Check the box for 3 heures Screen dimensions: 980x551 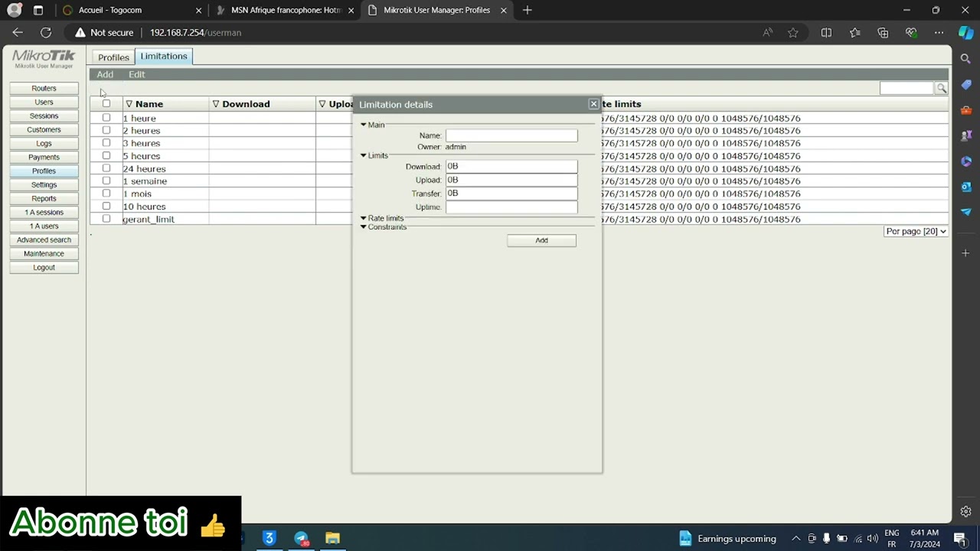pos(106,142)
